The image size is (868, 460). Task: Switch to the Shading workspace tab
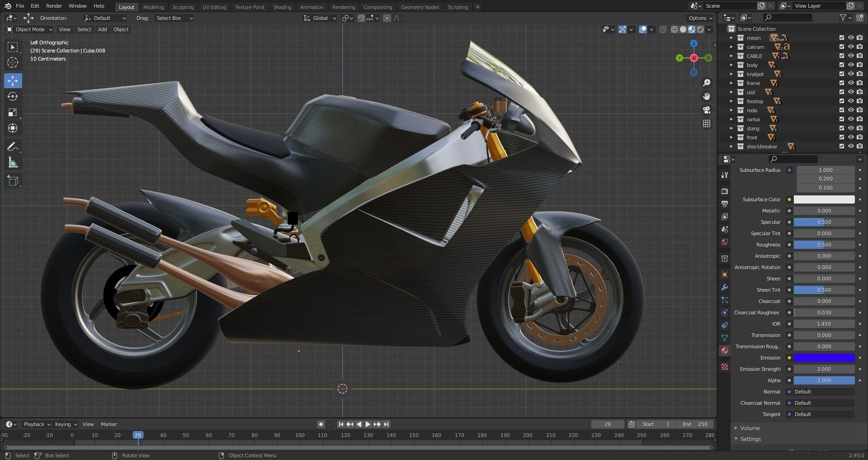(x=282, y=7)
